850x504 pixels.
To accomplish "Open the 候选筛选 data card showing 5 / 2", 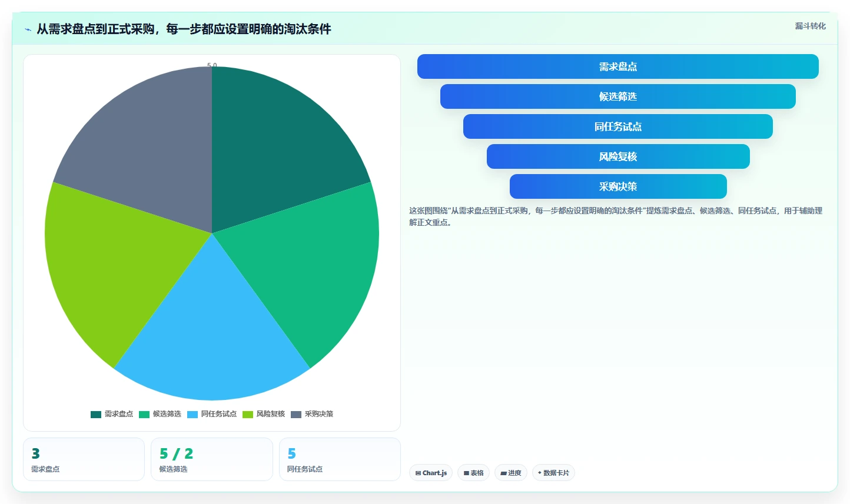I will [x=212, y=459].
